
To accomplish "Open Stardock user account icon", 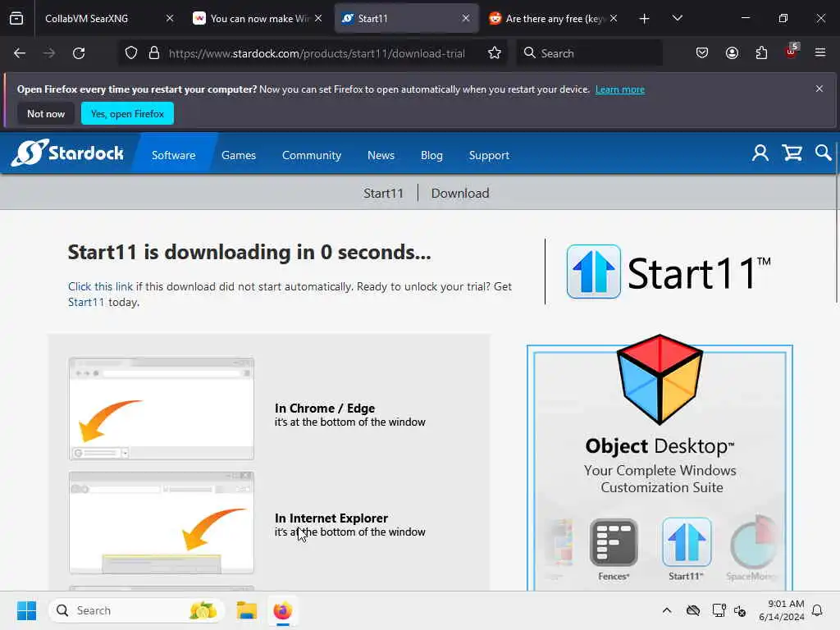I will 760,153.
